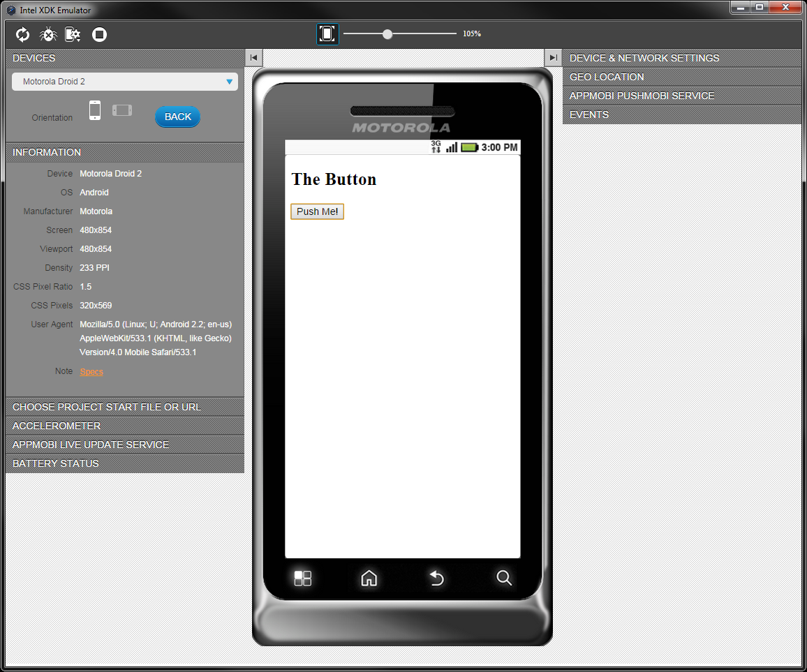This screenshot has height=672, width=807.
Task: Tap the Push Me! button
Action: [x=317, y=211]
